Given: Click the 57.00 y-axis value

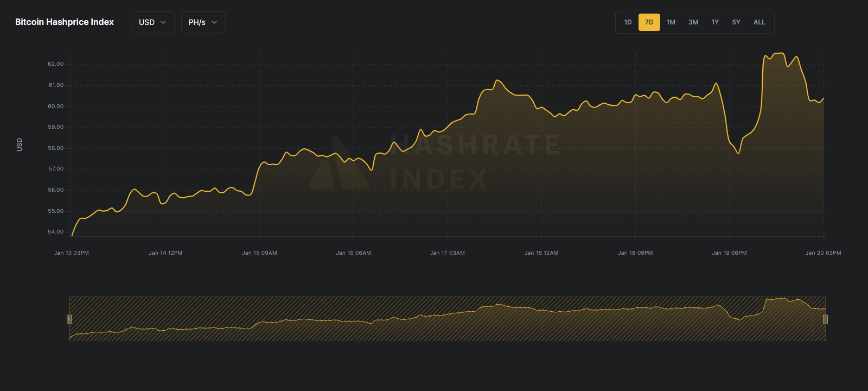Looking at the screenshot, I should pyautogui.click(x=56, y=169).
